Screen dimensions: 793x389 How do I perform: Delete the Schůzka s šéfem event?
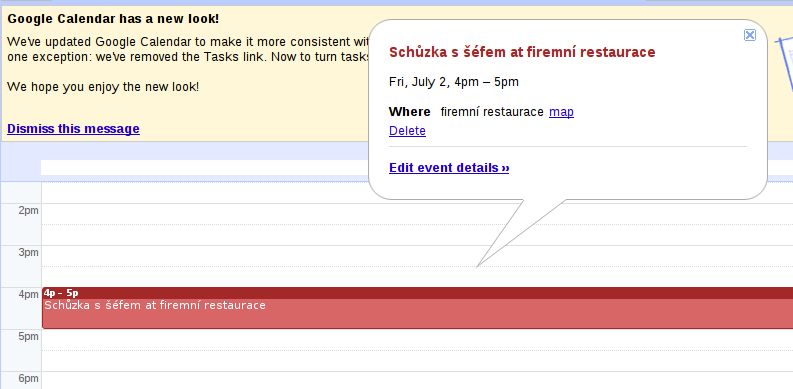coord(407,131)
